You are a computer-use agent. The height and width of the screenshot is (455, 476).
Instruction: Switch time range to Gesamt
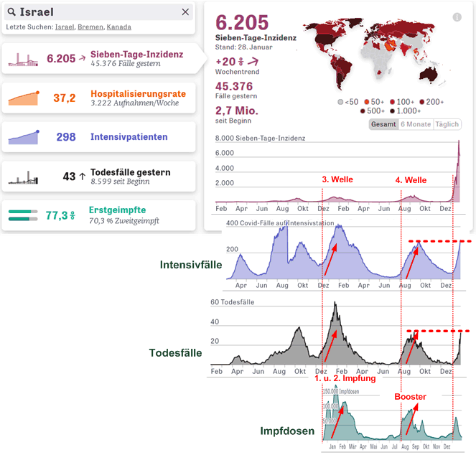pyautogui.click(x=383, y=124)
